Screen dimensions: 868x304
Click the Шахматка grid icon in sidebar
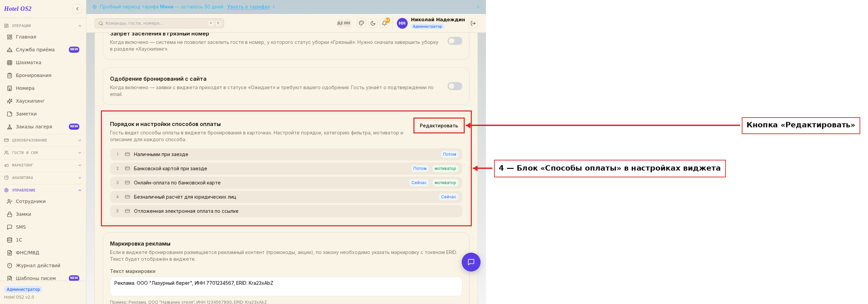pos(10,62)
